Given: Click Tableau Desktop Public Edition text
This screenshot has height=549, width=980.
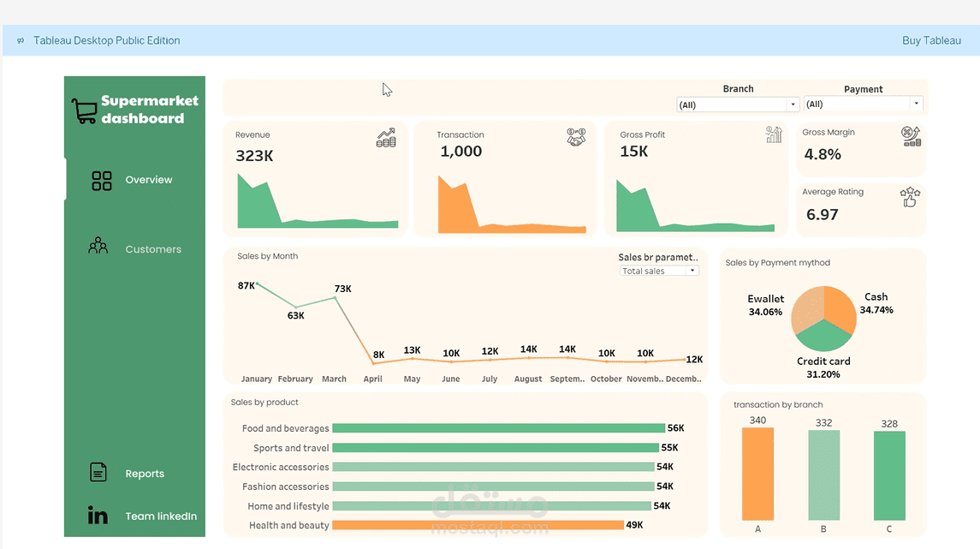Looking at the screenshot, I should point(107,40).
